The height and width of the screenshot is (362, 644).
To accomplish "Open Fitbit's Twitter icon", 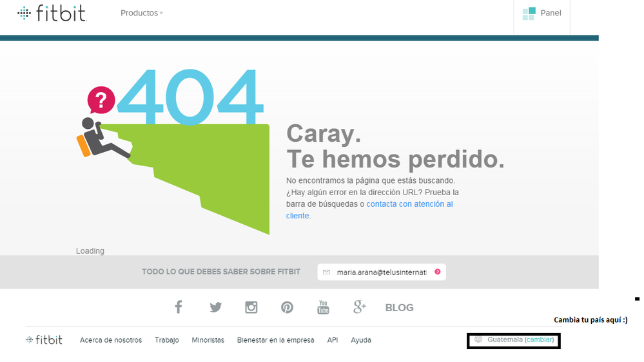I will click(215, 307).
